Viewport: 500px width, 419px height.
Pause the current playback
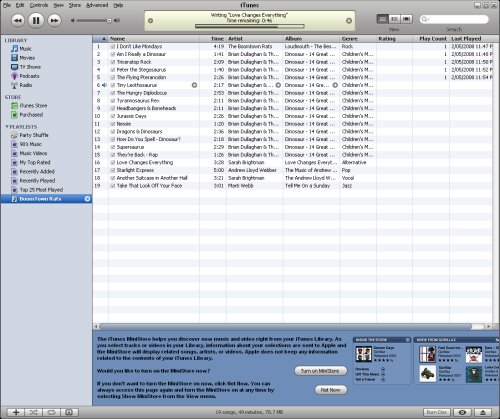coord(36,21)
